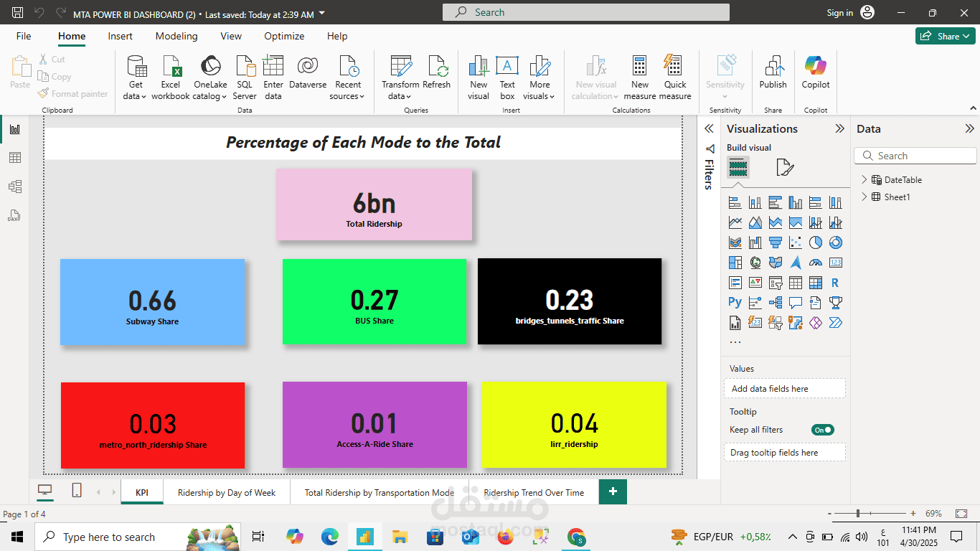980x551 pixels.
Task: Open Report view in left sidebar
Action: pyautogui.click(x=14, y=129)
